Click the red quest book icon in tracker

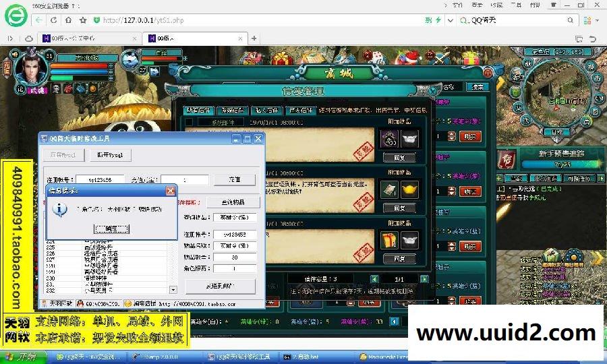coord(506,159)
